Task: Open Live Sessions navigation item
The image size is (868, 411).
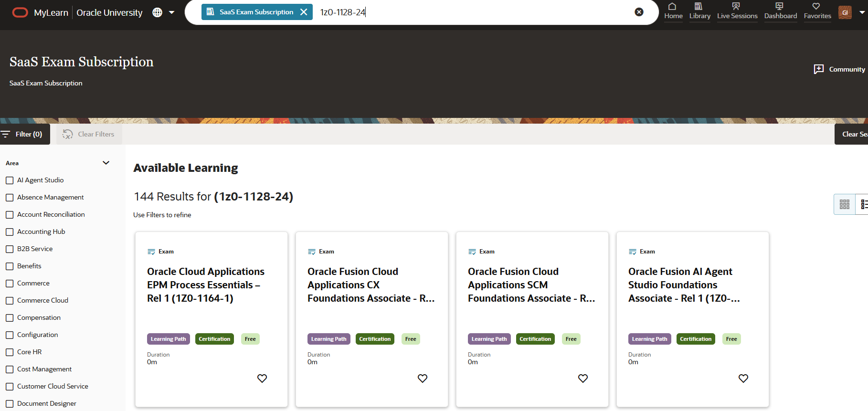Action: click(737, 11)
